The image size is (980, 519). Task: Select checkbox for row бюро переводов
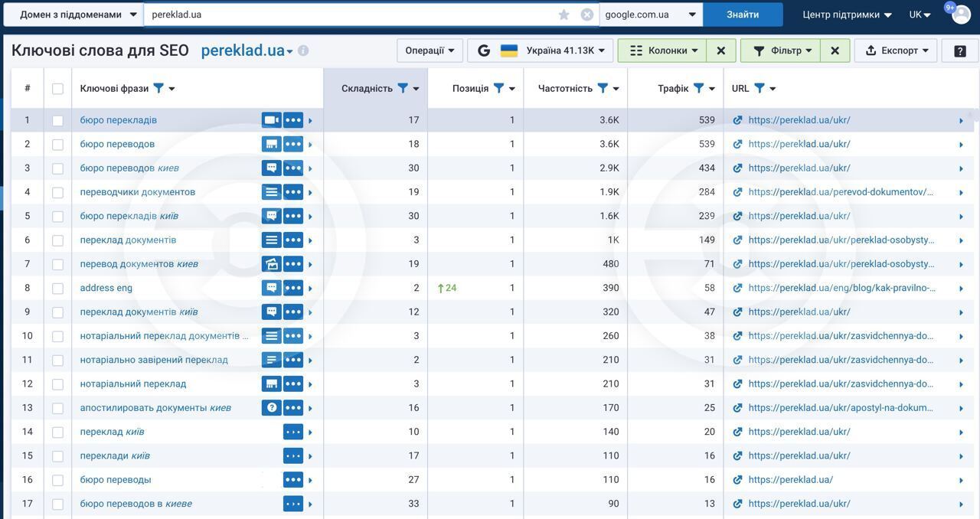click(x=57, y=144)
